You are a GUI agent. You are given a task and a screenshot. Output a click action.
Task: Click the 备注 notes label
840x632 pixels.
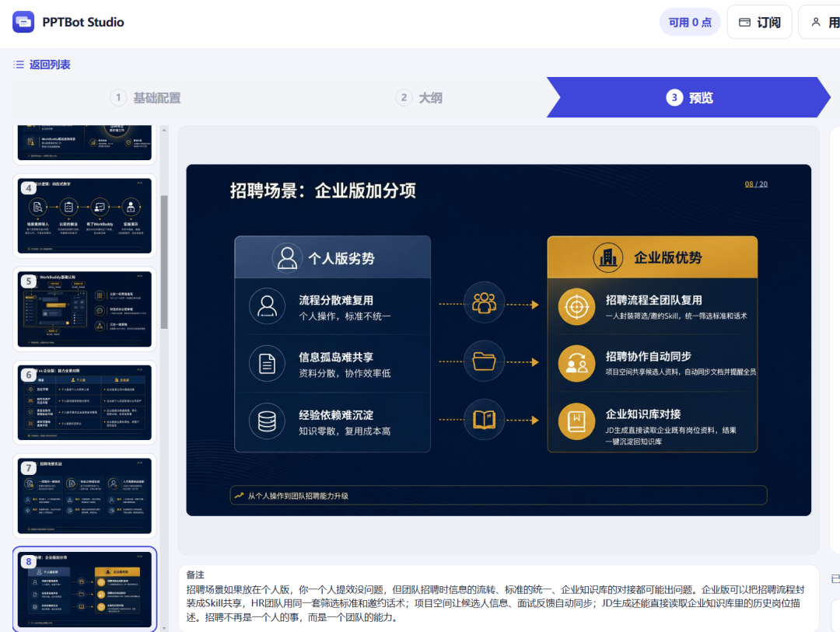click(195, 574)
